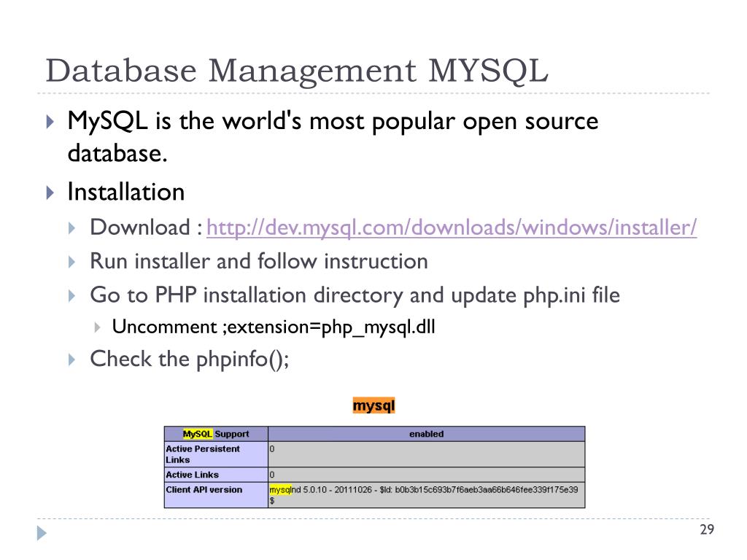
Task: Click the "0" value for Active Links
Action: point(272,475)
